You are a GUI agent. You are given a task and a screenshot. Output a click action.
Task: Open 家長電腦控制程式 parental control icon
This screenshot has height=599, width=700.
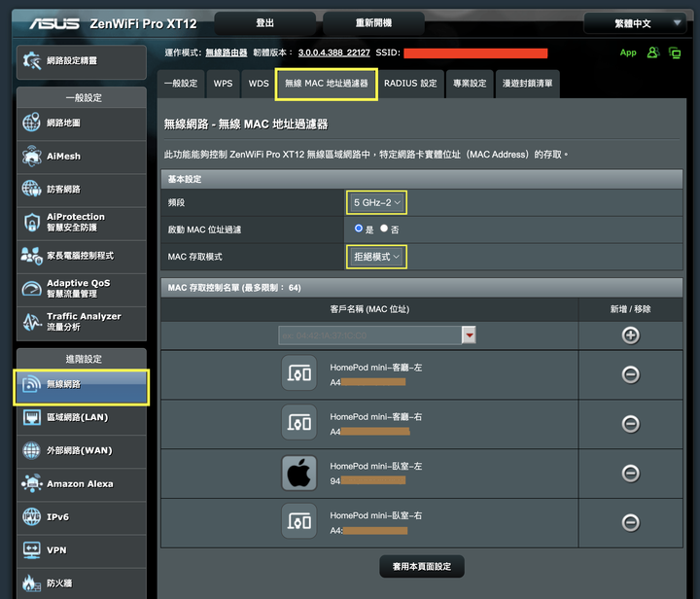[32, 256]
